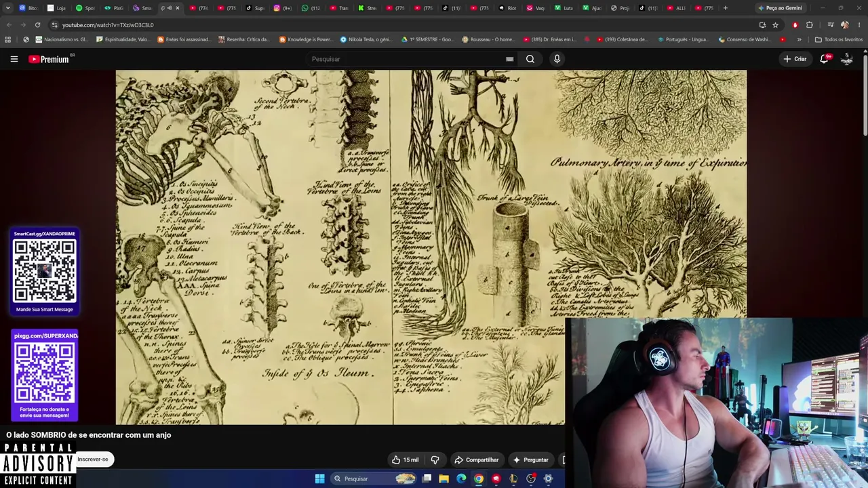
Task: Start voice search with the microphone
Action: [x=557, y=59]
